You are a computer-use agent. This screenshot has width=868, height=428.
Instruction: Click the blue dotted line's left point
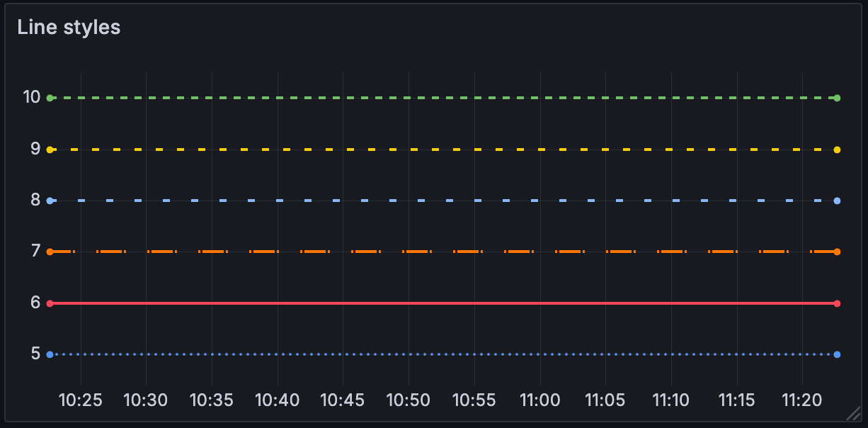pos(50,354)
